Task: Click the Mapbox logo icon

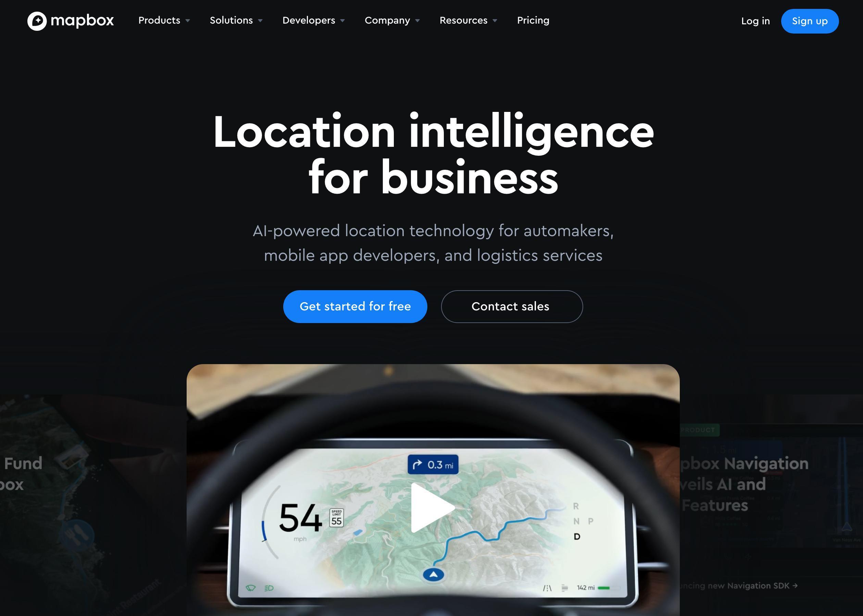Action: [x=37, y=21]
